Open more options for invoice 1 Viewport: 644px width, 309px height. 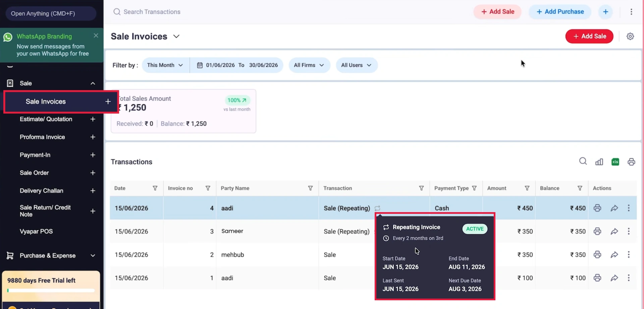coord(629,278)
